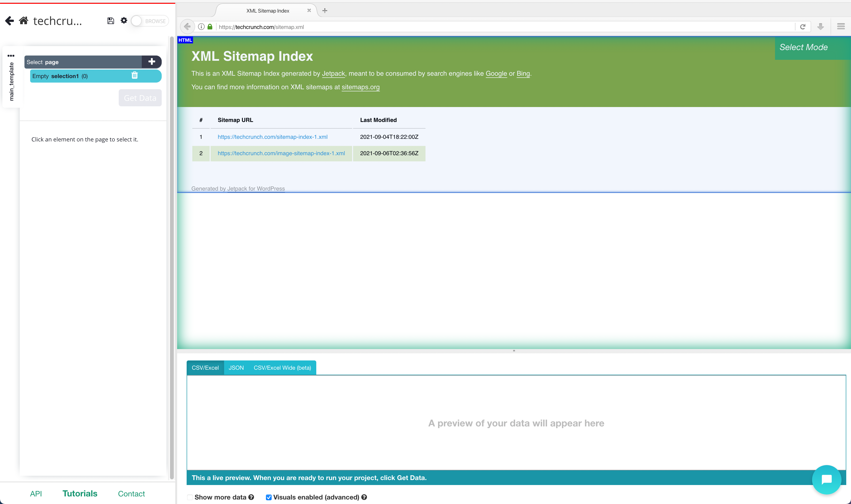The height and width of the screenshot is (504, 851).
Task: Click the site info icon in address bar
Action: click(201, 27)
